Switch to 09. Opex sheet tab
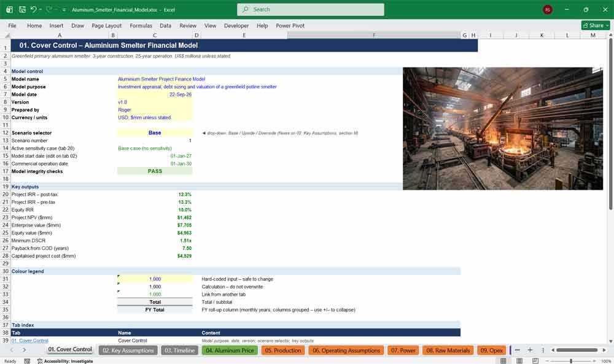 pos(491,350)
